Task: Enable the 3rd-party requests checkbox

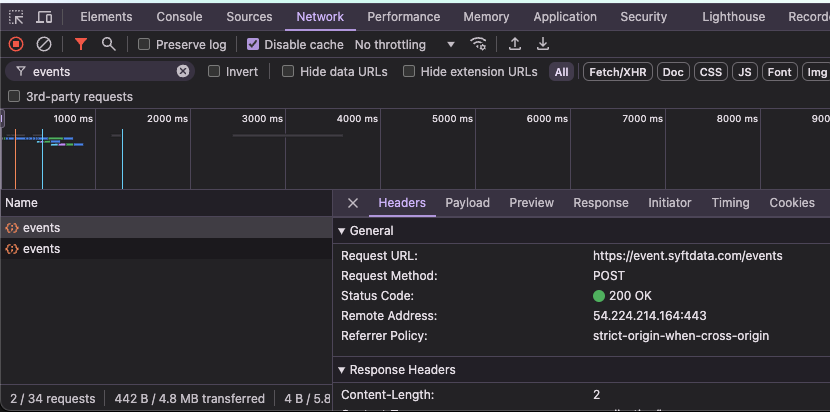Action: coord(14,97)
